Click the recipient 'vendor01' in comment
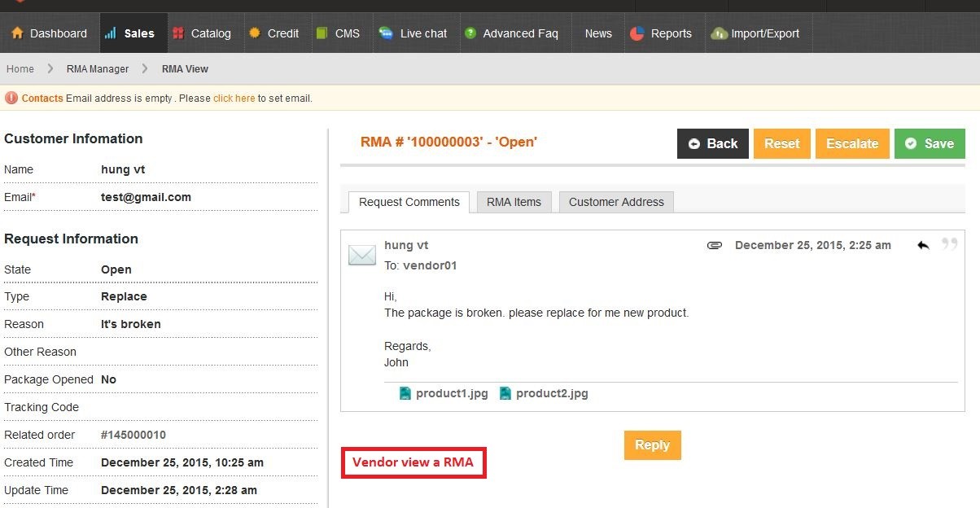 click(430, 265)
